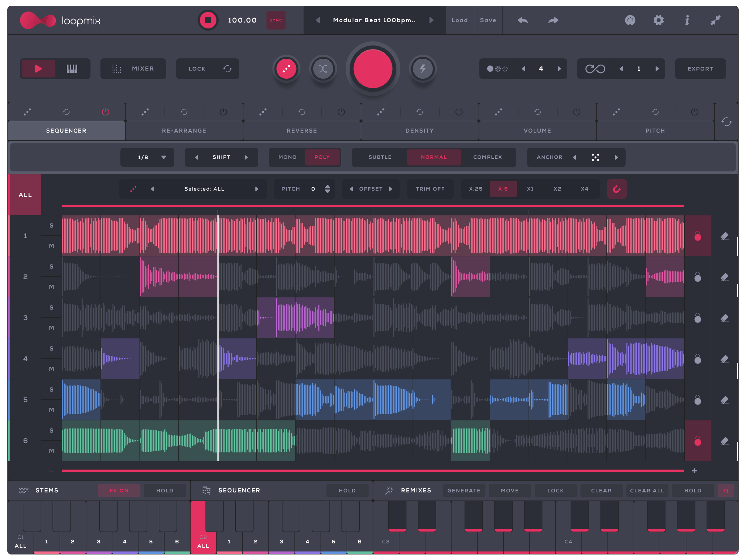
Task: Click the Export button
Action: [700, 69]
